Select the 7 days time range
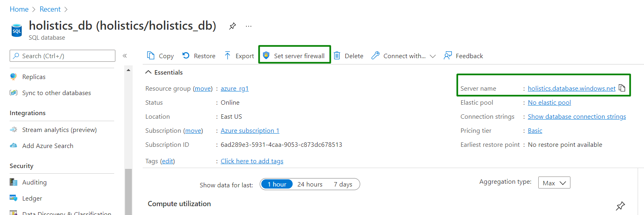 pos(343,184)
